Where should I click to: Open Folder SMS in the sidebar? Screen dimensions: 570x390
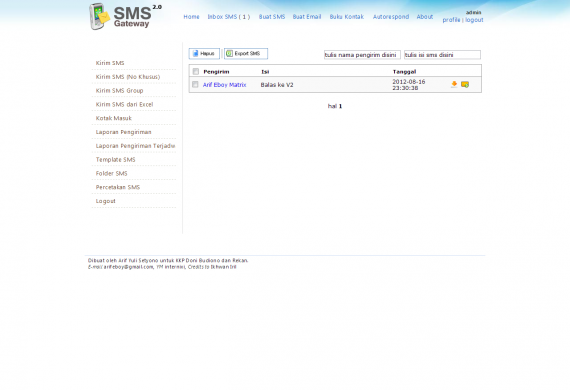(x=111, y=173)
